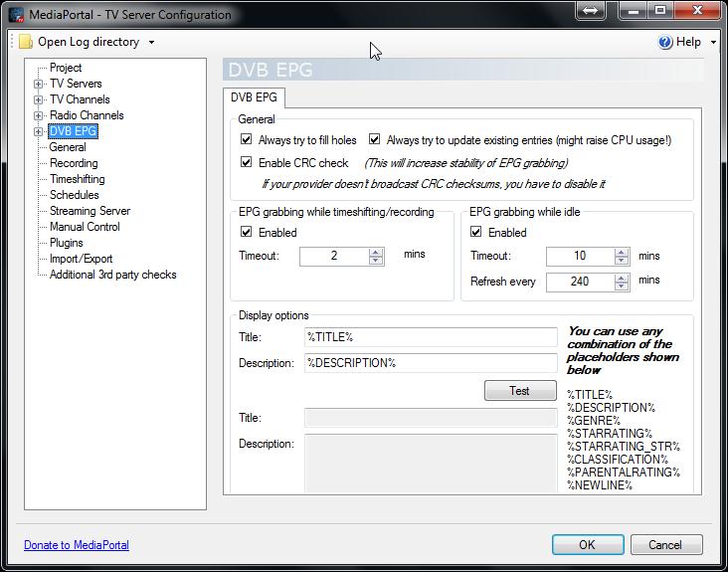Click the empty Title test output field
Image resolution: width=728 pixels, height=572 pixels.
pos(431,418)
